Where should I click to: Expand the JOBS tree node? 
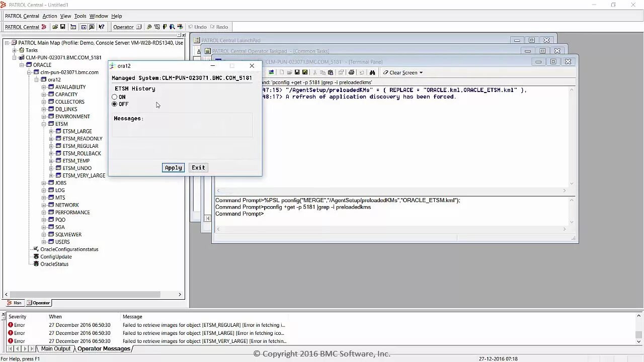[x=44, y=183]
